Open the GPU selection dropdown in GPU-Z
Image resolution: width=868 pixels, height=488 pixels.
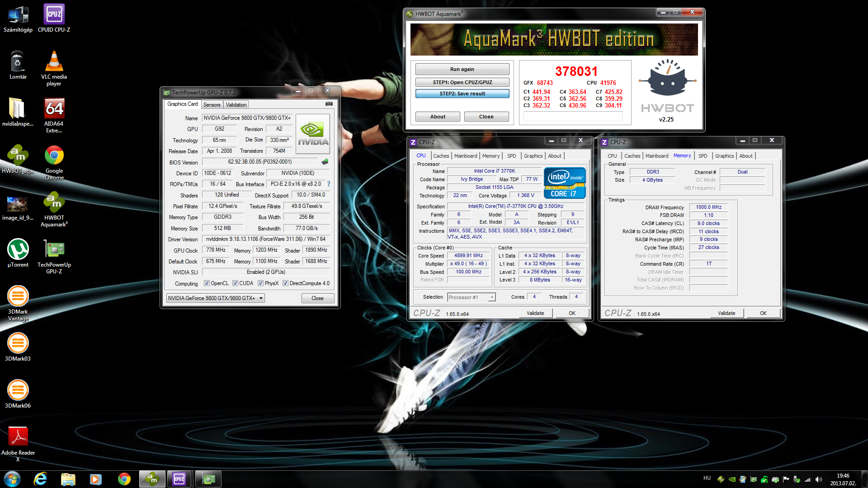point(215,298)
